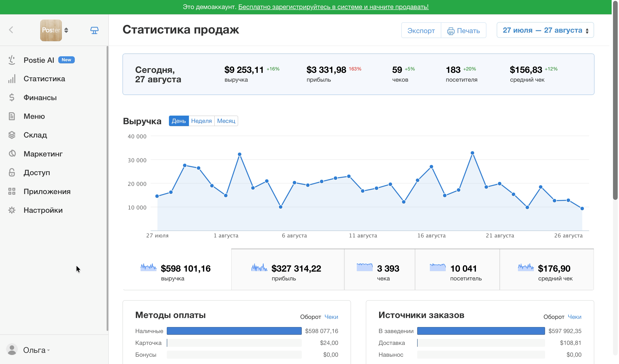This screenshot has height=364, width=619.
Task: Click the back chevron in sidebar header
Action: [x=11, y=30]
